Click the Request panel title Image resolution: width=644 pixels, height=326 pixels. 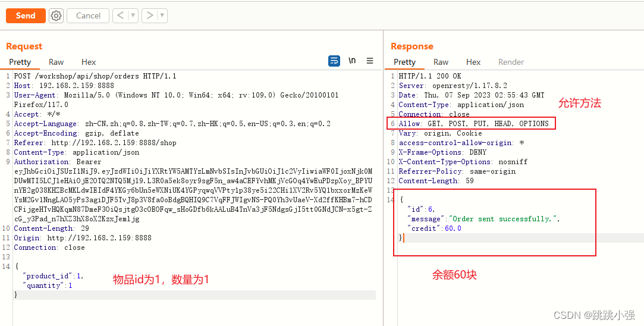pyautogui.click(x=24, y=46)
